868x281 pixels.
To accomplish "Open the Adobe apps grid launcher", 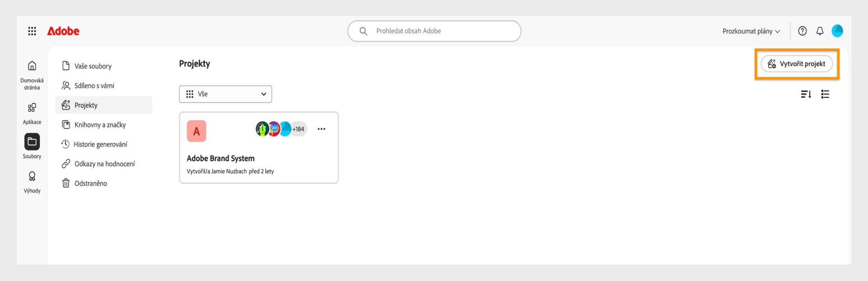I will pos(32,31).
